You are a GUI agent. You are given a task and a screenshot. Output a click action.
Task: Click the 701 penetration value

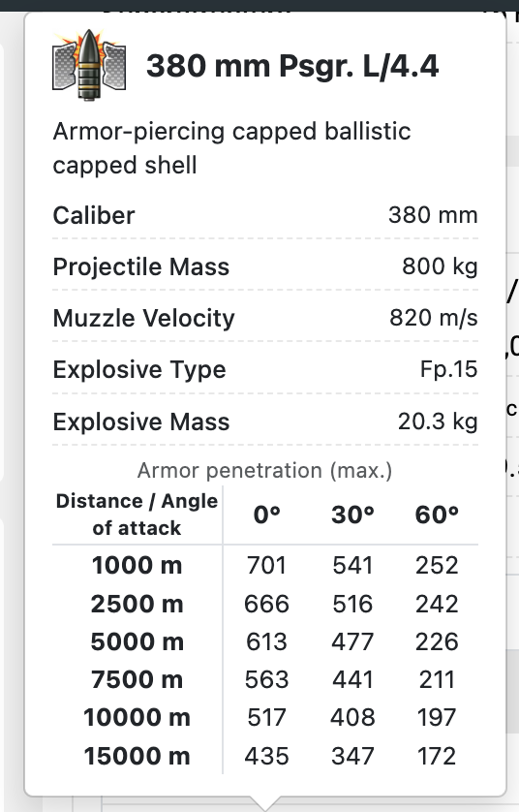(266, 565)
